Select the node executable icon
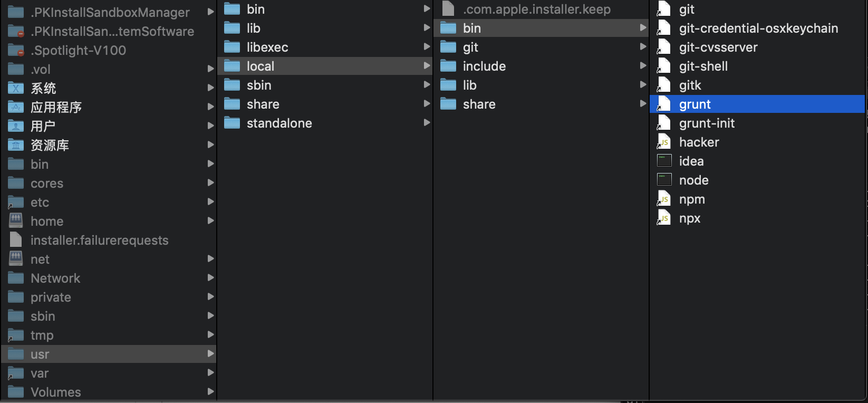 click(664, 179)
